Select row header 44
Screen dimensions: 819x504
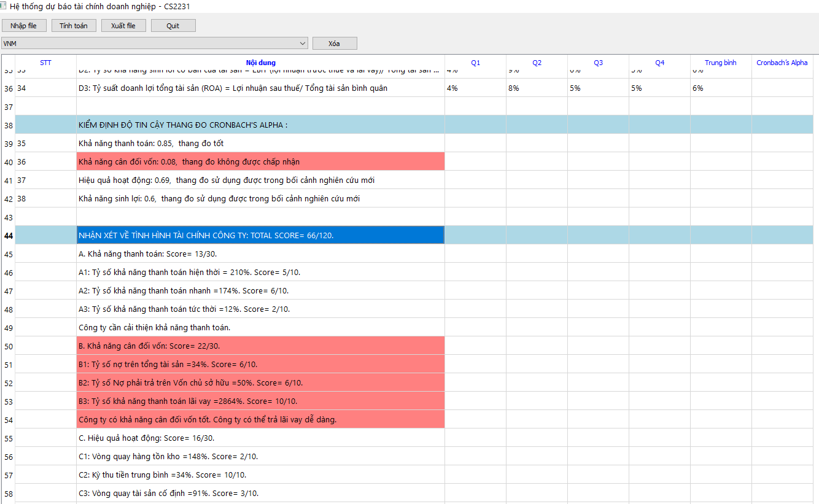[x=9, y=235]
